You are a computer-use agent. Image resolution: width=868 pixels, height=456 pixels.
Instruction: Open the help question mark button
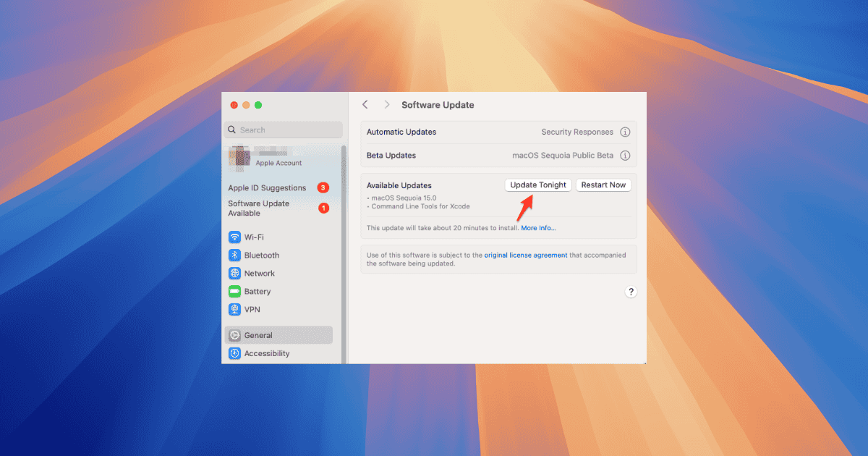pyautogui.click(x=631, y=292)
